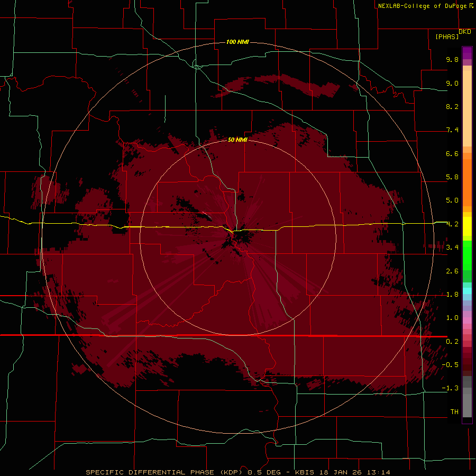Click the 1.8 scale value

click(x=452, y=295)
